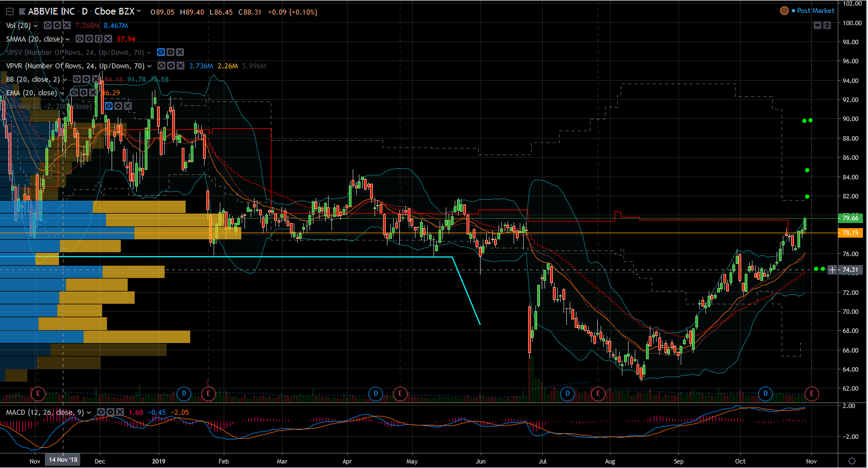Screen dimensions: 868x468
Task: Click the rightmost earnings E marker
Action: (x=811, y=393)
